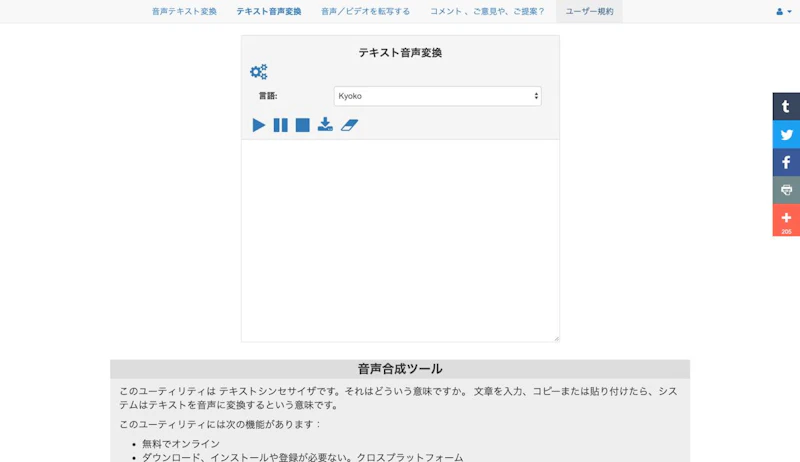Stop the speech playback
This screenshot has width=800, height=462.
point(303,125)
